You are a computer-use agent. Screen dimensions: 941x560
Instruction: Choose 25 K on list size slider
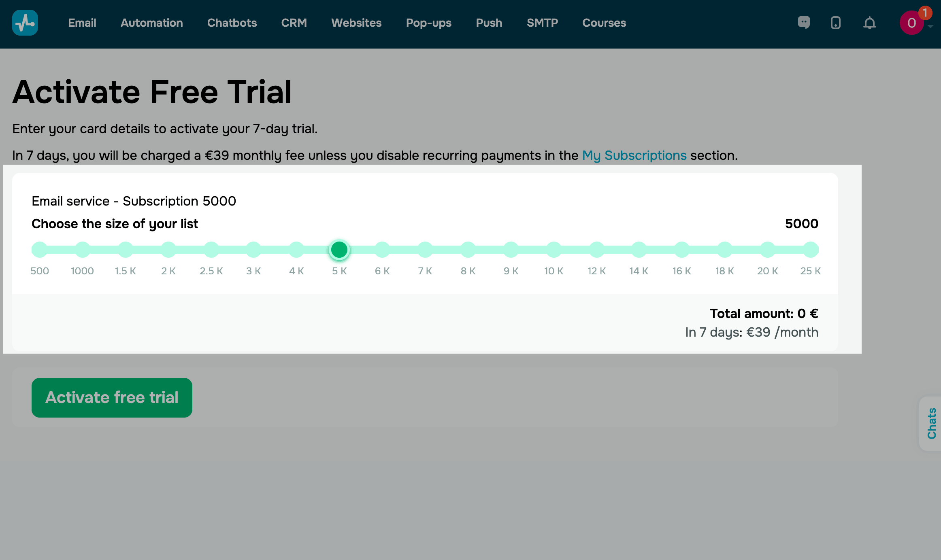point(811,250)
